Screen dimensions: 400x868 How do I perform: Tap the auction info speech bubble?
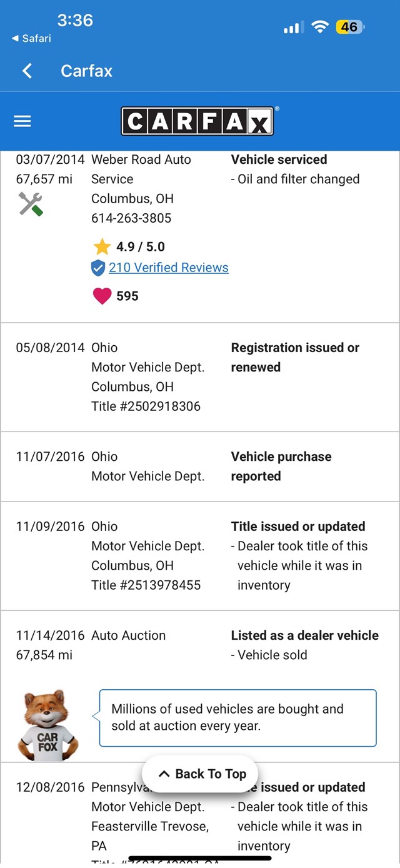click(x=237, y=718)
